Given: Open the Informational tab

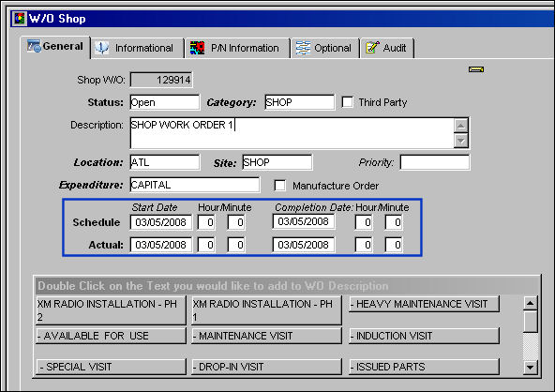Looking at the screenshot, I should pos(138,48).
